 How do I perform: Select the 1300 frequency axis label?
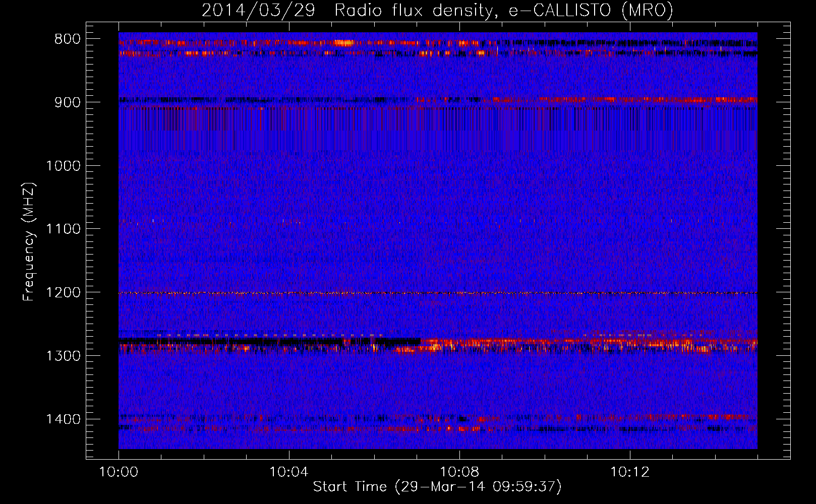(x=63, y=356)
